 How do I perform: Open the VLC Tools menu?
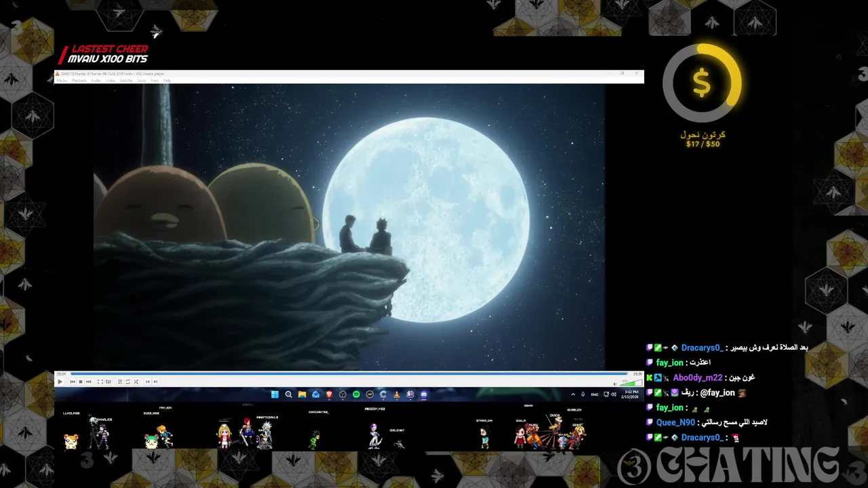[142, 81]
